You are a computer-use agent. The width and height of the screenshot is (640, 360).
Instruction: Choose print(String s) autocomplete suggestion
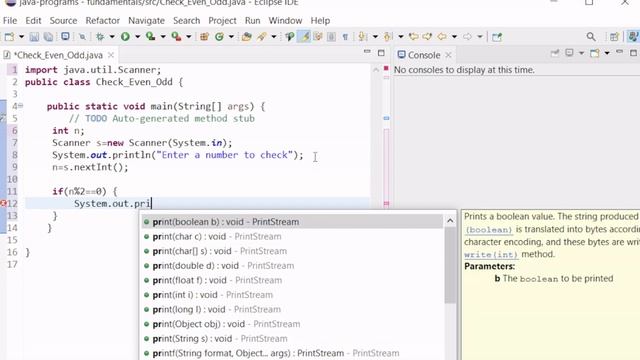[292, 338]
